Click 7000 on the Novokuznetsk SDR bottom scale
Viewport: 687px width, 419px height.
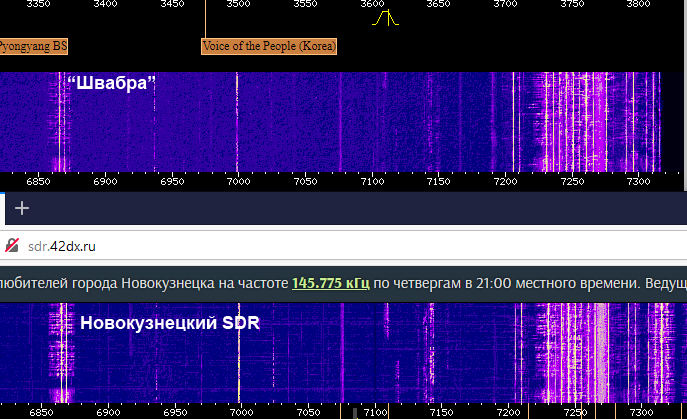tap(242, 412)
